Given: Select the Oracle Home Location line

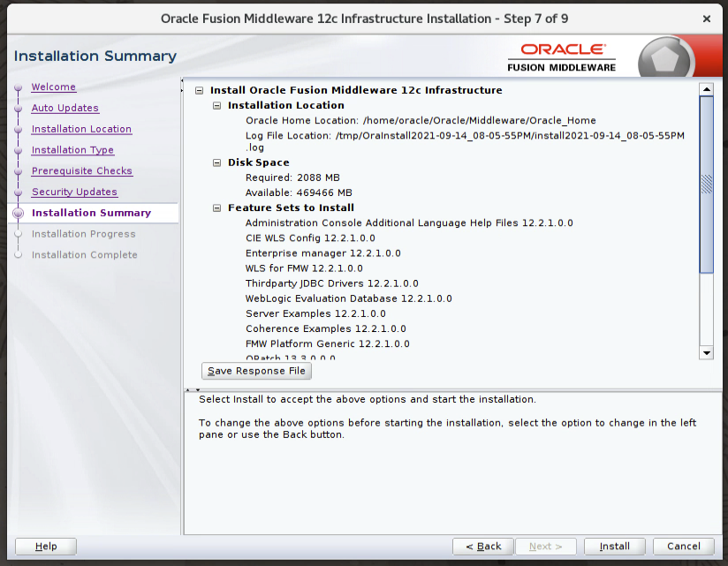Looking at the screenshot, I should [421, 121].
